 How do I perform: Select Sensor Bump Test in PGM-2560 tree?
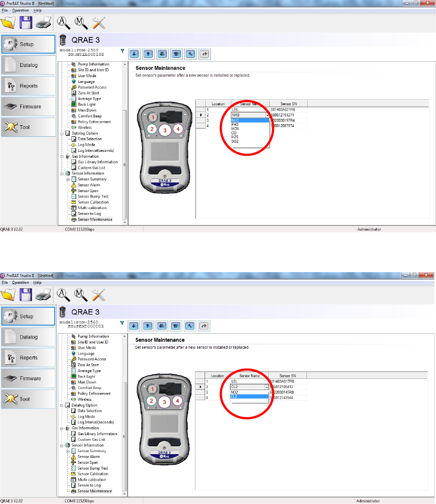click(x=93, y=468)
